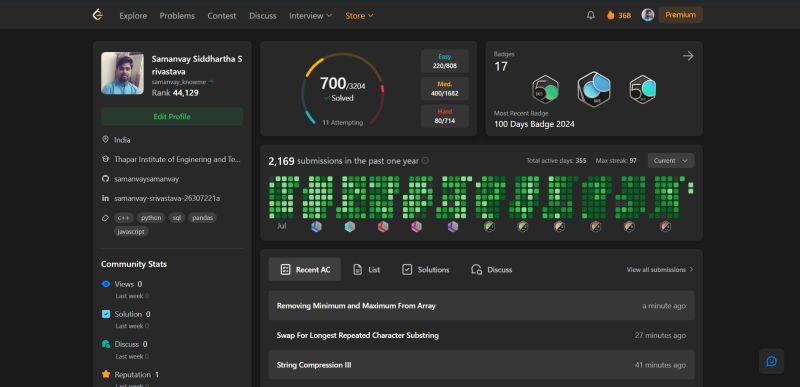The image size is (800, 387).
Task: Switch to the Discuss tab in submissions panel
Action: (x=491, y=270)
